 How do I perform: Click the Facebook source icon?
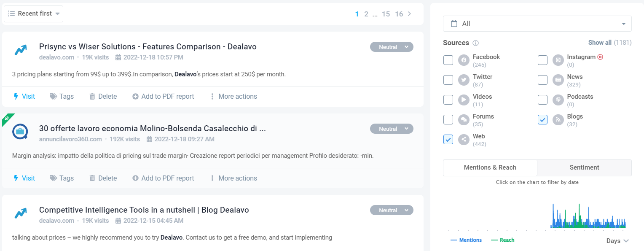click(x=464, y=60)
